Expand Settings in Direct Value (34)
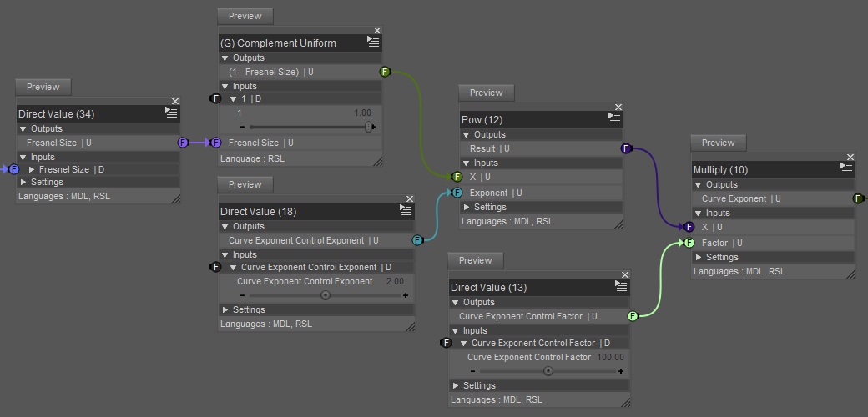Image resolution: width=868 pixels, height=417 pixels. coord(23,183)
